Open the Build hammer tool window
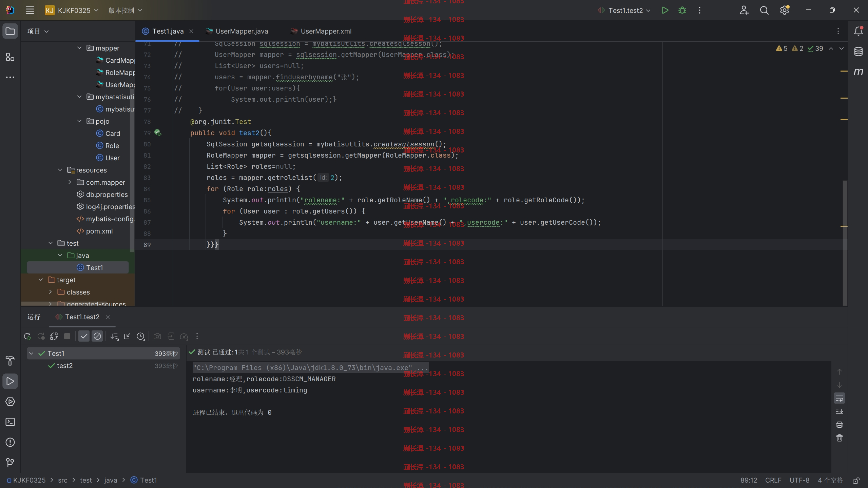 10,361
